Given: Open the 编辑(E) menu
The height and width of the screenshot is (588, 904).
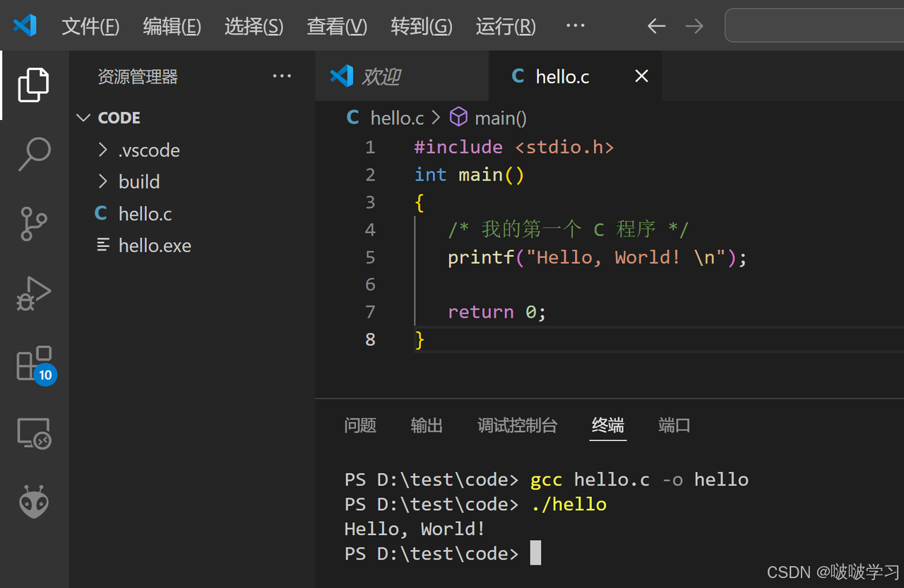Looking at the screenshot, I should point(172,26).
